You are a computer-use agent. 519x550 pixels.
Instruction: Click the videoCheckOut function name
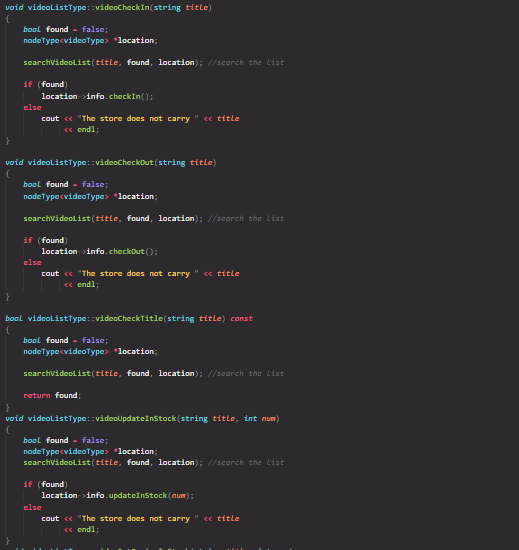[x=124, y=162]
